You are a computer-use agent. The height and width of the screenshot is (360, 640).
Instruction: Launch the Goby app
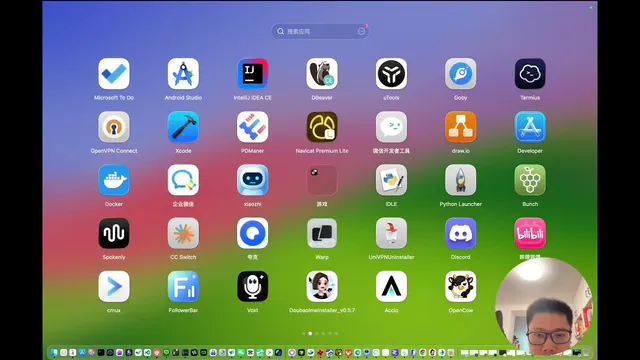pyautogui.click(x=461, y=74)
